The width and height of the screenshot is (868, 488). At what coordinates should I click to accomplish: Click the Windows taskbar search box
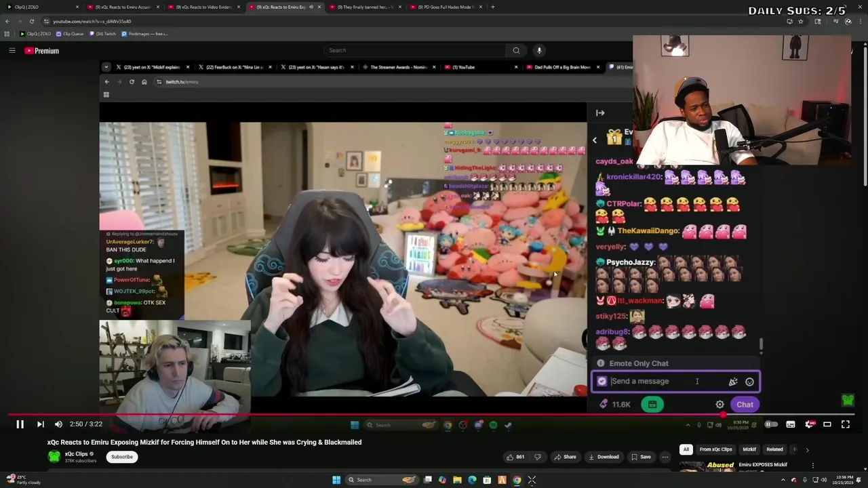click(382, 480)
